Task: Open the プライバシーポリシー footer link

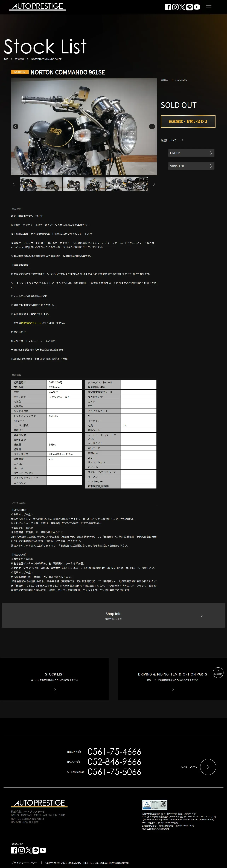Action: (24, 863)
